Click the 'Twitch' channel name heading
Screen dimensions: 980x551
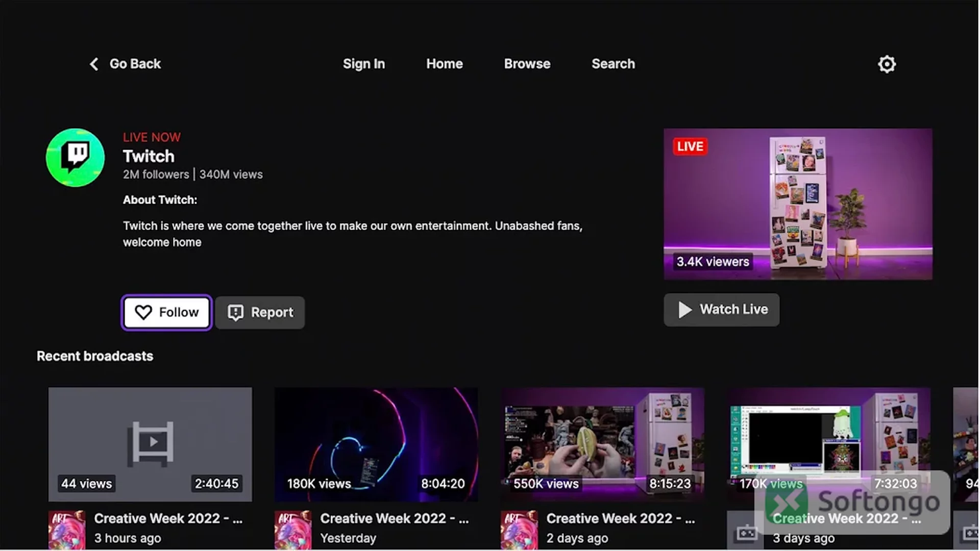click(x=149, y=156)
